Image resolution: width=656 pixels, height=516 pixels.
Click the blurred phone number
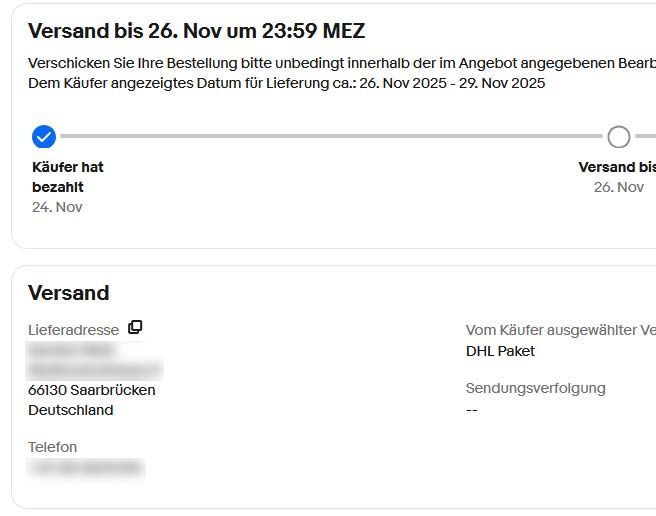click(x=85, y=467)
